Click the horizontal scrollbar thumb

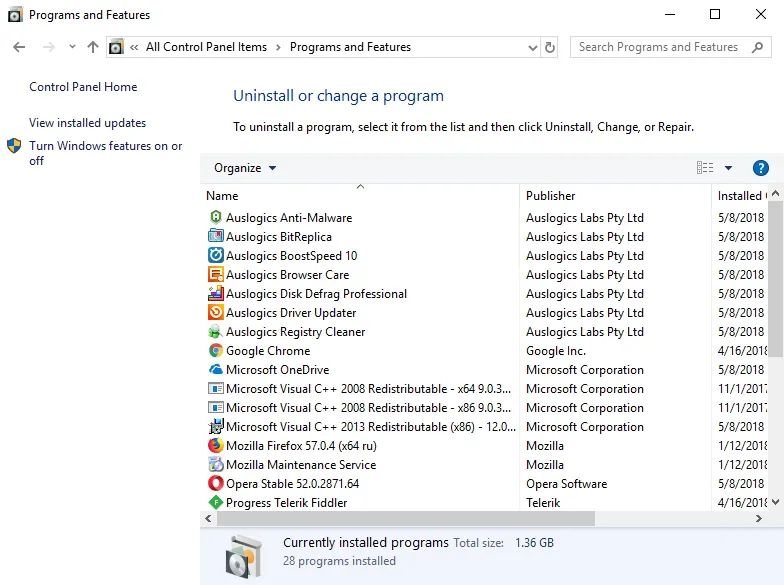click(406, 518)
